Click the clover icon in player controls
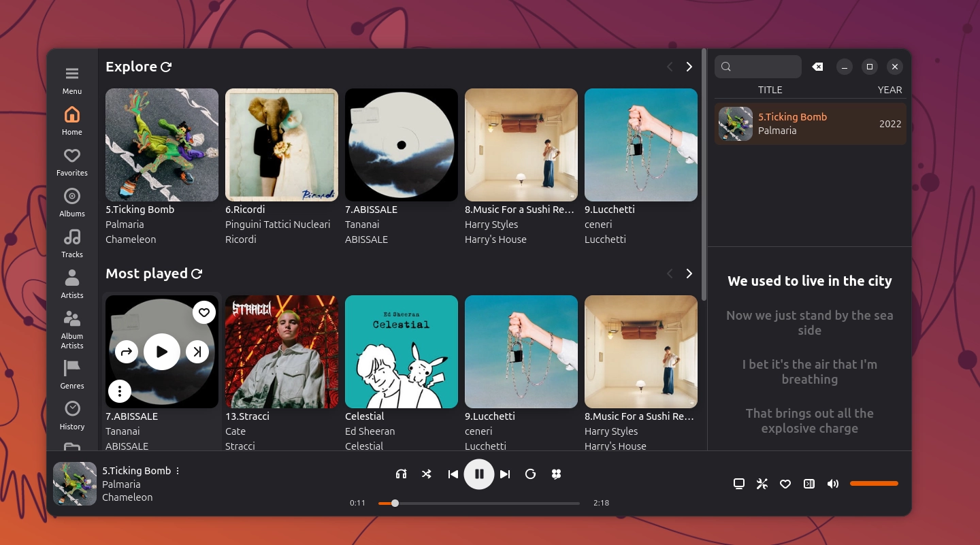This screenshot has height=545, width=980. coord(556,474)
